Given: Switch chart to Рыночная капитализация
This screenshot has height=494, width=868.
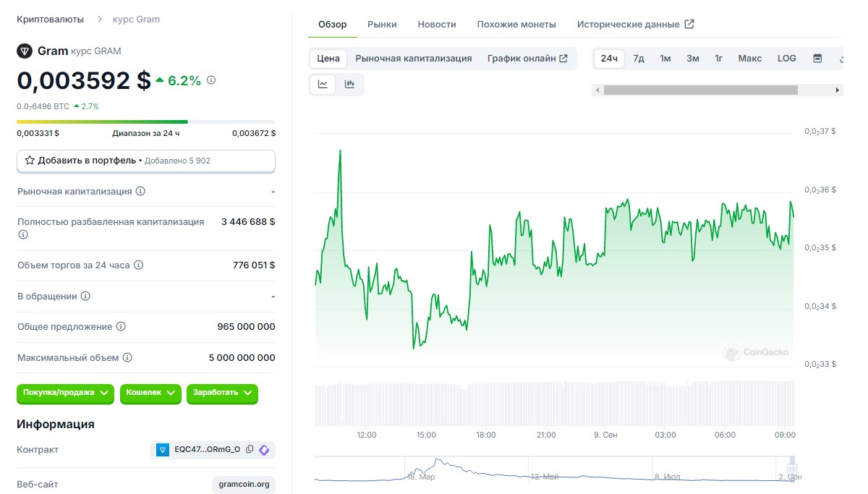Looking at the screenshot, I should pos(413,59).
